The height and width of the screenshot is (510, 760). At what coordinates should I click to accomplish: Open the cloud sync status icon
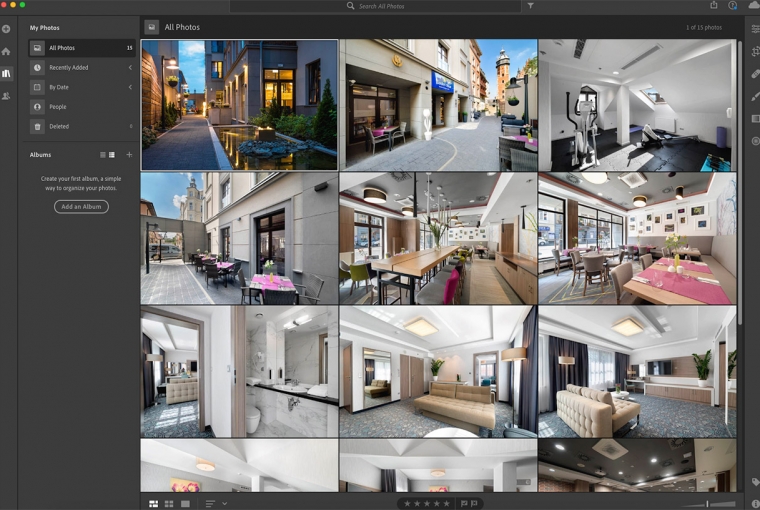pyautogui.click(x=755, y=5)
